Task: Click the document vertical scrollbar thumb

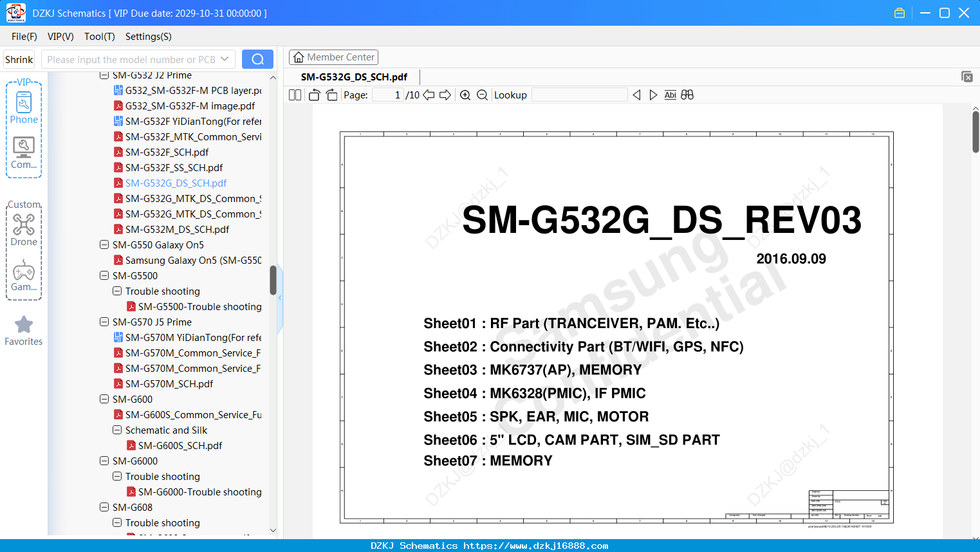Action: pyautogui.click(x=975, y=132)
